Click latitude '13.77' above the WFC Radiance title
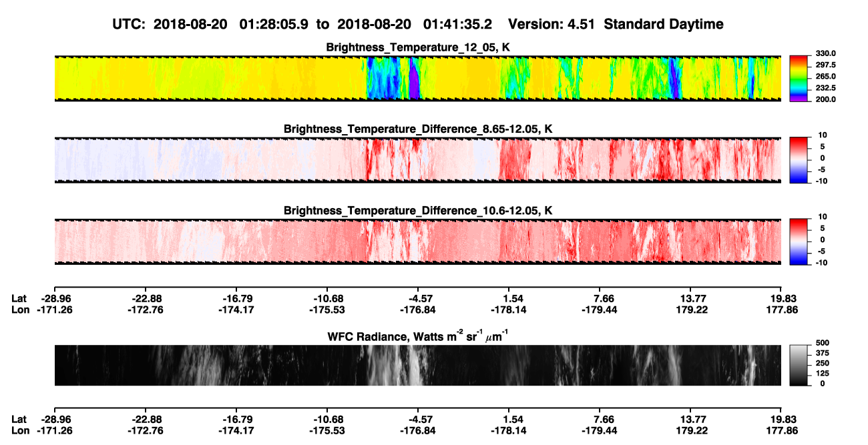This screenshot has width=868, height=445. coord(690,299)
